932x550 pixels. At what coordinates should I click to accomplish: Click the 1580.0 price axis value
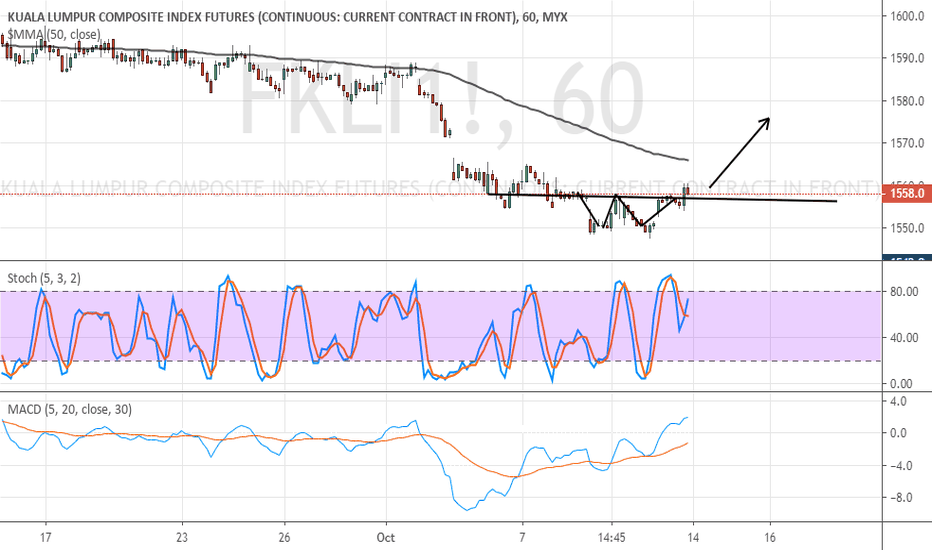pyautogui.click(x=907, y=100)
